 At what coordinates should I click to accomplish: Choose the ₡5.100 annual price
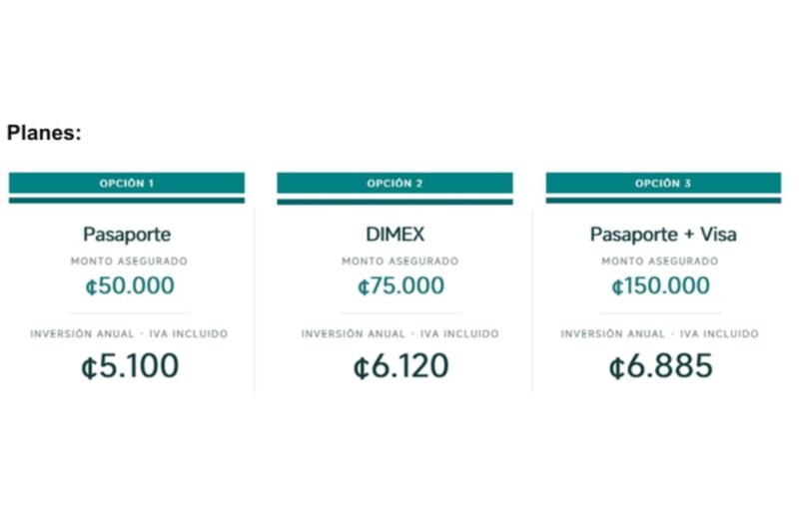tap(130, 365)
